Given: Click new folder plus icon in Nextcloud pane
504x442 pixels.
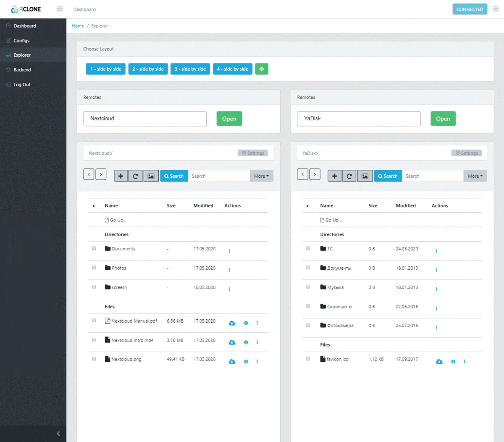Looking at the screenshot, I should point(121,176).
